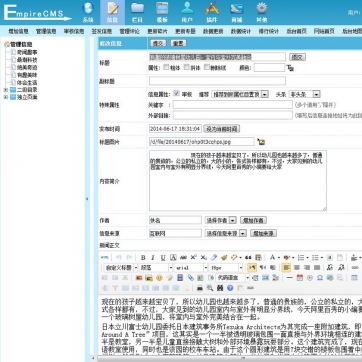Apply Italic in the editor toolbar
The height and width of the screenshot is (362, 362).
[x=153, y=257]
